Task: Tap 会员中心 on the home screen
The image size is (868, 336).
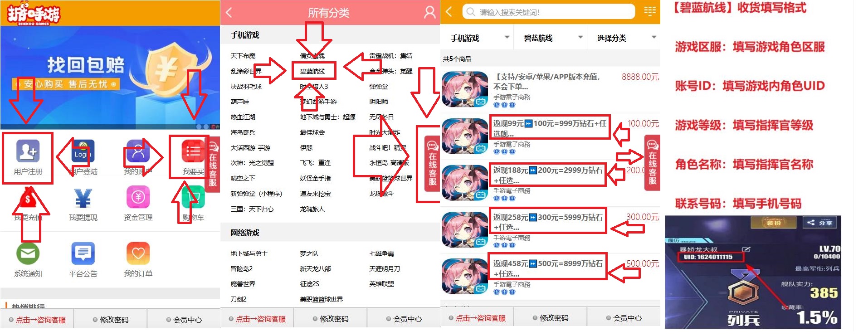Action: click(x=184, y=320)
